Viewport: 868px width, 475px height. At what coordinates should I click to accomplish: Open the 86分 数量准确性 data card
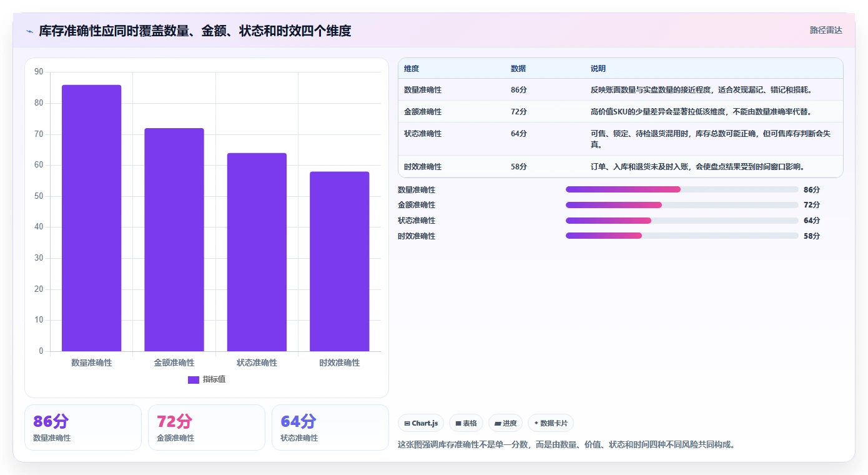click(x=83, y=427)
